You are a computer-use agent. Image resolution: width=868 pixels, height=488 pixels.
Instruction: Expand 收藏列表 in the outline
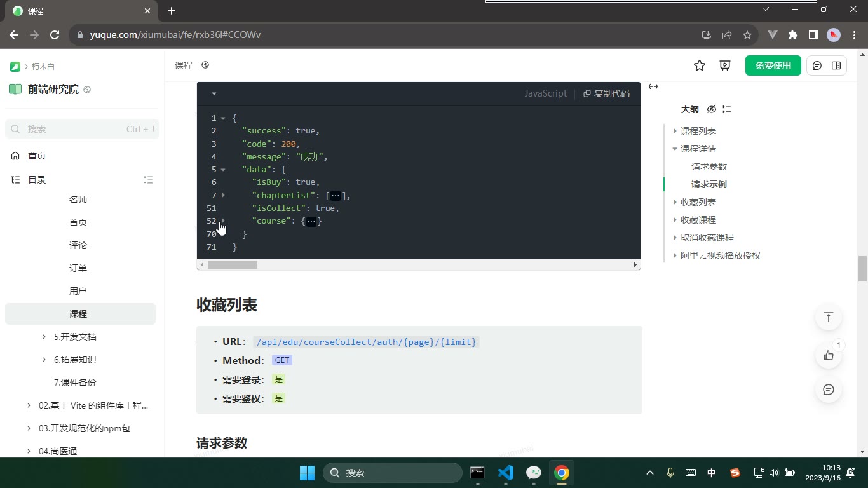coord(675,202)
